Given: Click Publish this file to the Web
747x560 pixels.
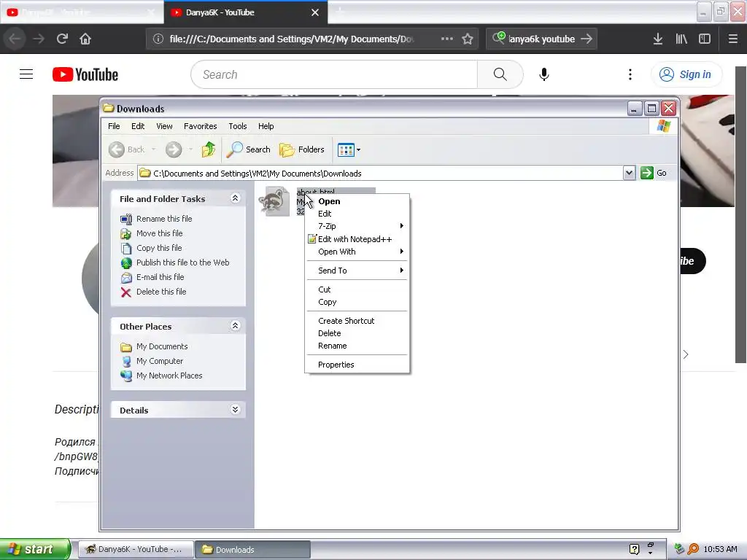Looking at the screenshot, I should click(182, 262).
